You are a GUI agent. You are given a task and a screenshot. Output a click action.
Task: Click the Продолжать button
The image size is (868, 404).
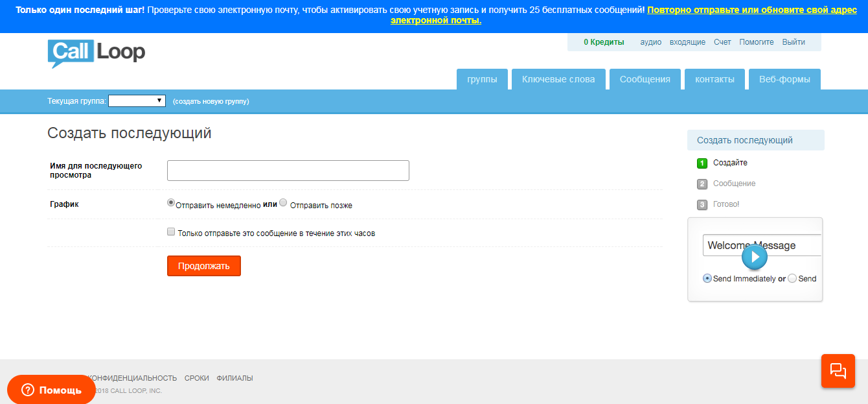click(204, 266)
